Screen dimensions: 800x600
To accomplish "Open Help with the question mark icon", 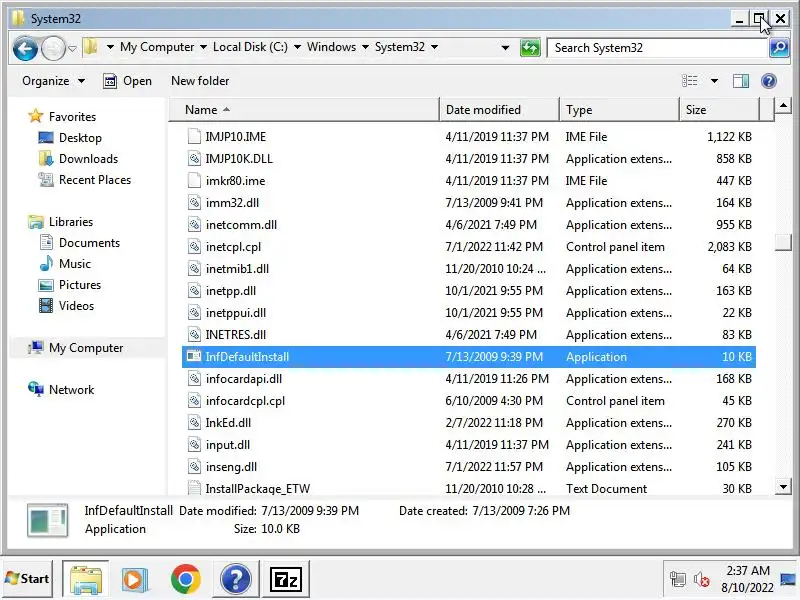I will coord(768,81).
